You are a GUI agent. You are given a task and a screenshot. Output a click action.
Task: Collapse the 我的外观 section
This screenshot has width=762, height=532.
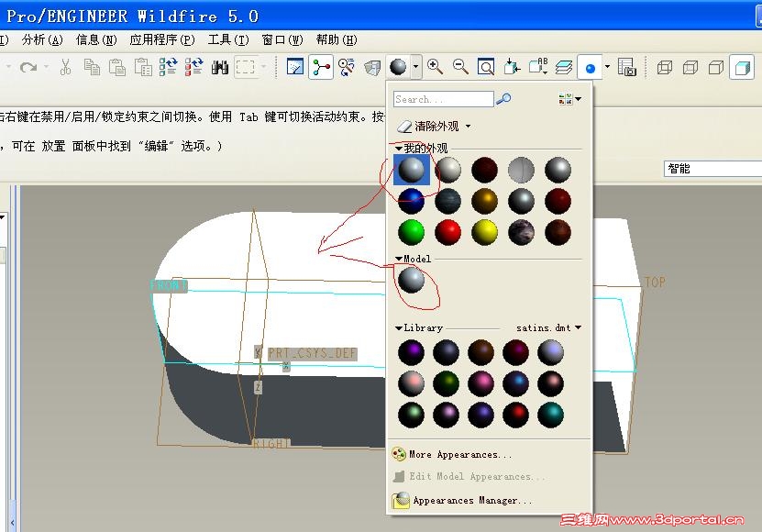pyautogui.click(x=399, y=148)
